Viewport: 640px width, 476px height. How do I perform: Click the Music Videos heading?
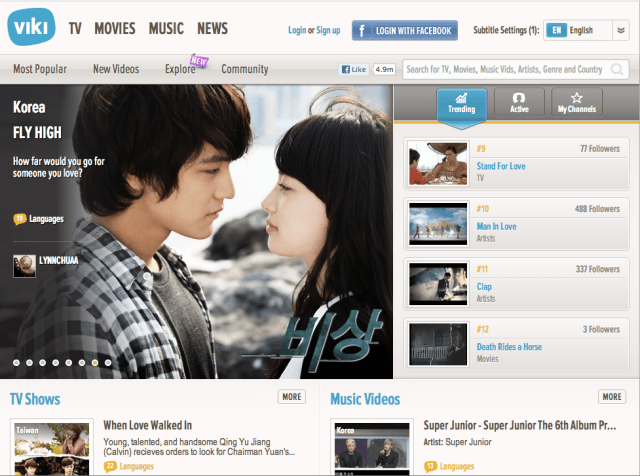[x=365, y=399]
